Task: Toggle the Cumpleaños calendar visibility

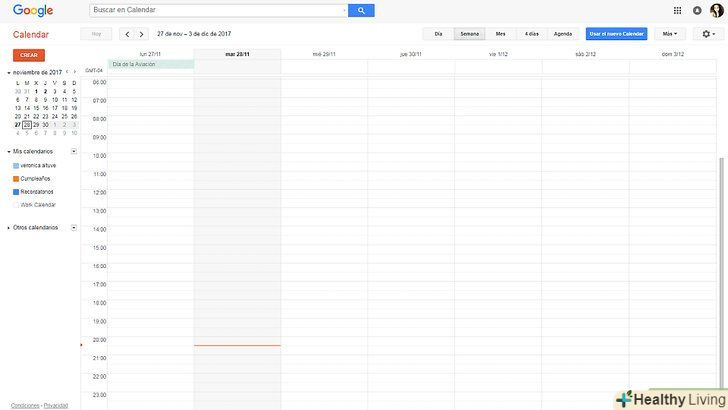Action: point(16,178)
